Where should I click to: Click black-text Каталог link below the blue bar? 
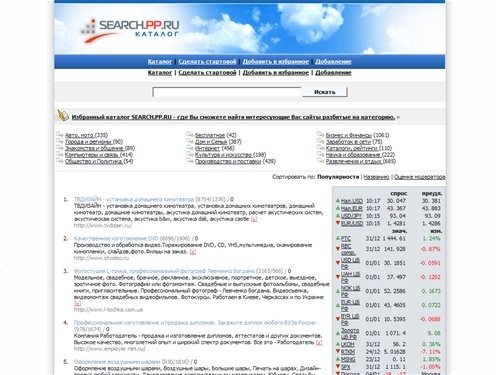(160, 73)
